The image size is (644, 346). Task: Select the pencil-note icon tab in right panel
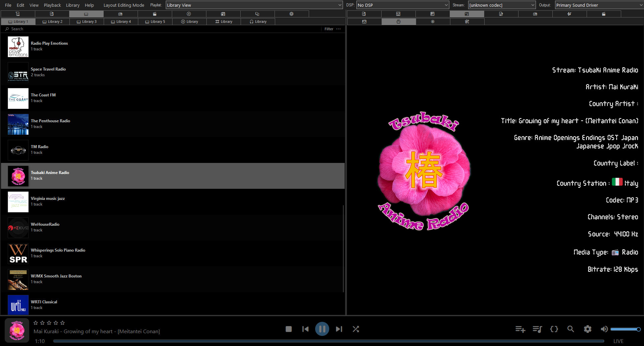click(x=501, y=14)
